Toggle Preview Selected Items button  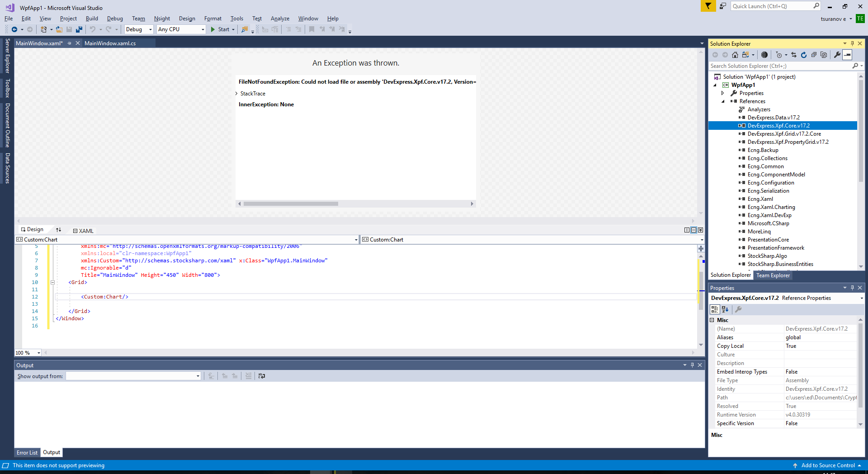(x=848, y=55)
